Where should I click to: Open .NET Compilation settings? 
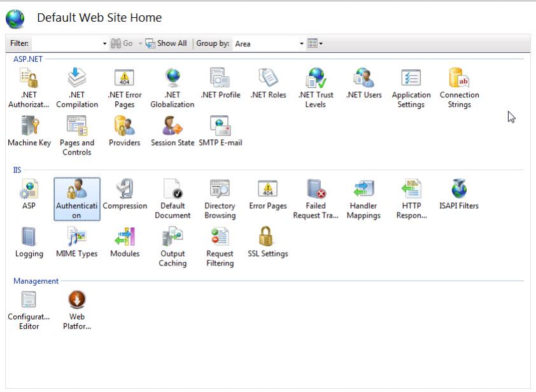coord(77,88)
